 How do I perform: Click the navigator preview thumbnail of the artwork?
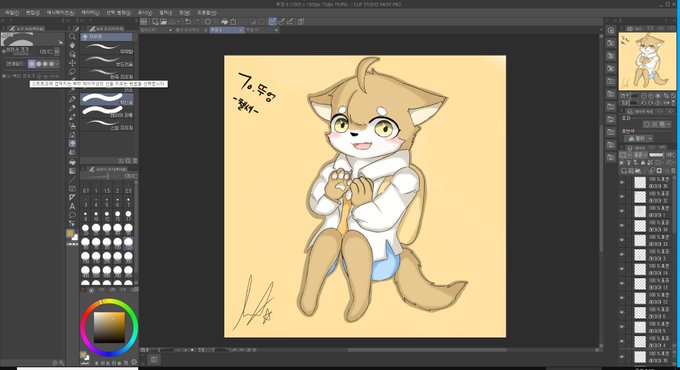(x=647, y=61)
